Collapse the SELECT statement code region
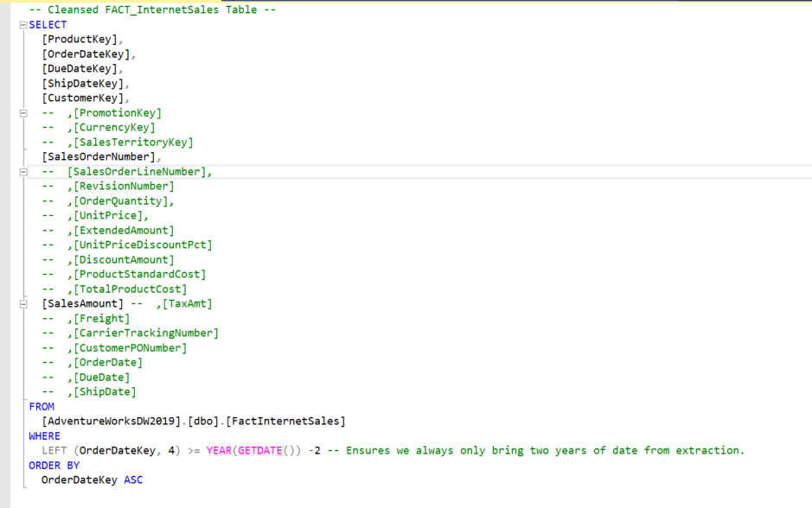Screen dimensions: 812x508 [x=21, y=24]
